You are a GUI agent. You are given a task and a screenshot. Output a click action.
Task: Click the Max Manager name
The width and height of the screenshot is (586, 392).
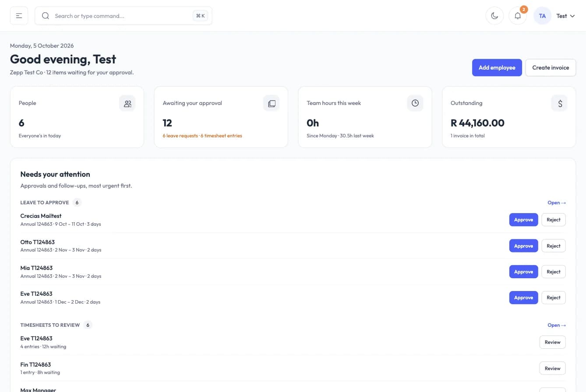[x=38, y=389]
